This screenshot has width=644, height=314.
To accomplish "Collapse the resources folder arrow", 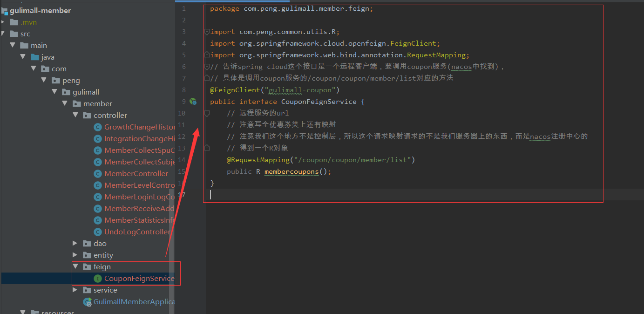I will (23, 312).
